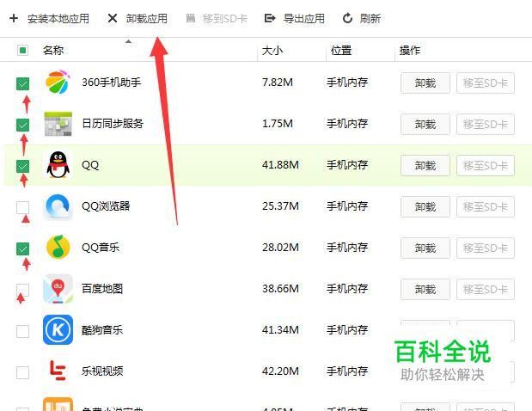Select the 日历同步服务 app name

pyautogui.click(x=113, y=124)
